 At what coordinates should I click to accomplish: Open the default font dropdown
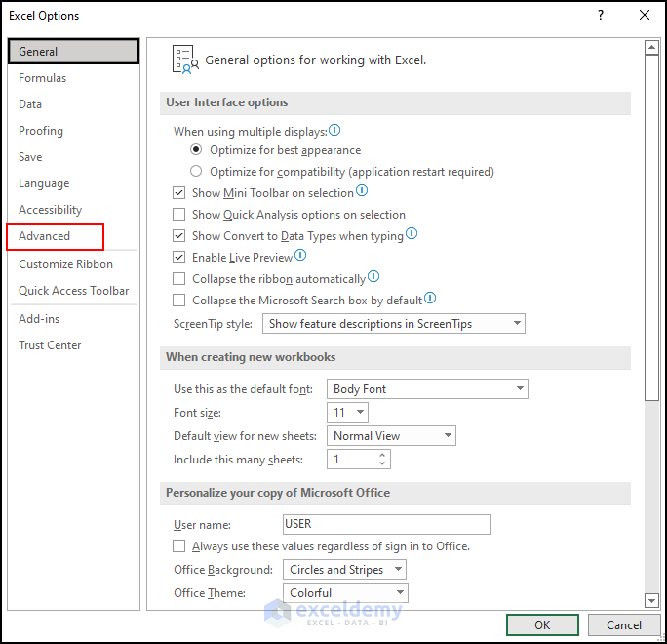coord(427,389)
